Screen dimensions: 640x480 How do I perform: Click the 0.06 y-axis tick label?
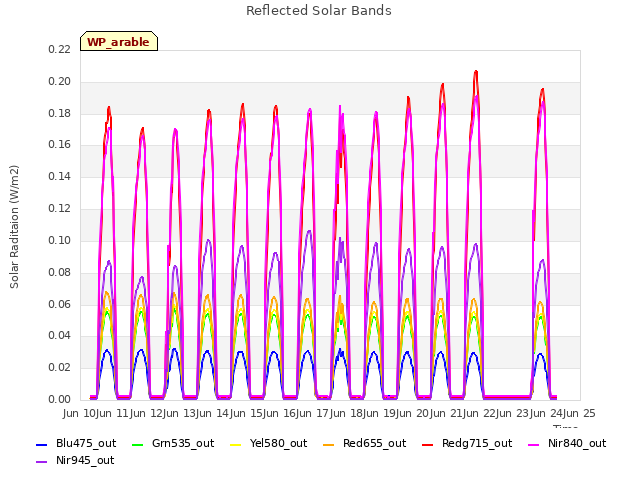click(60, 304)
